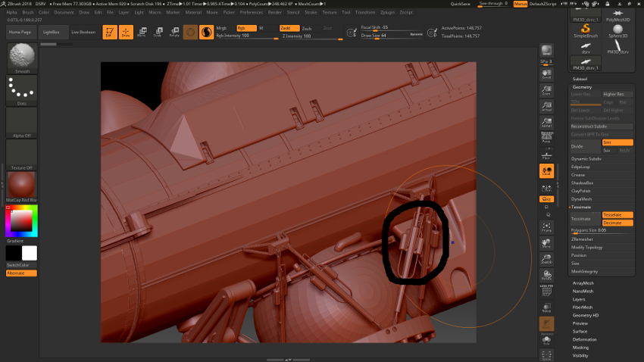Select the SimpleBrush tool
This screenshot has width=644, height=362.
pos(586,31)
